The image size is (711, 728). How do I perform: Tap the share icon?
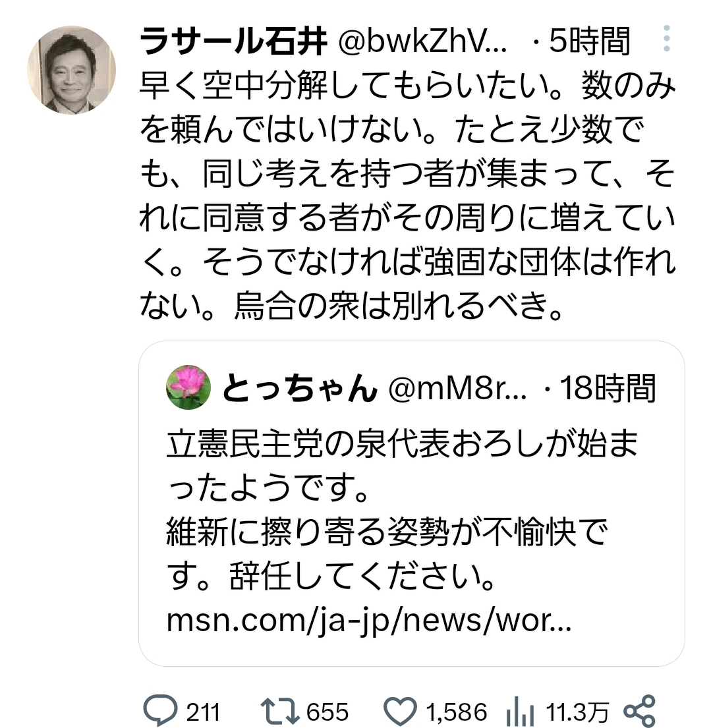pos(639,711)
